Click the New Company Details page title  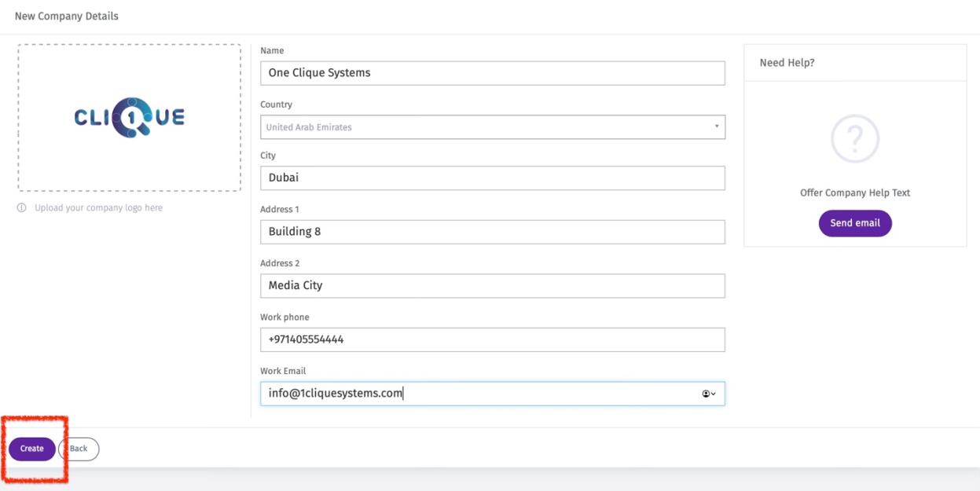click(67, 16)
